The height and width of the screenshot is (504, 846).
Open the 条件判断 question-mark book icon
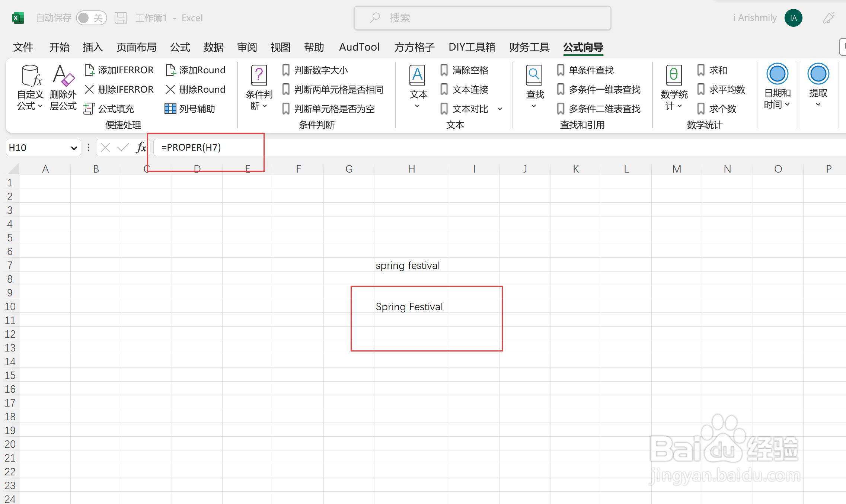pos(259,76)
